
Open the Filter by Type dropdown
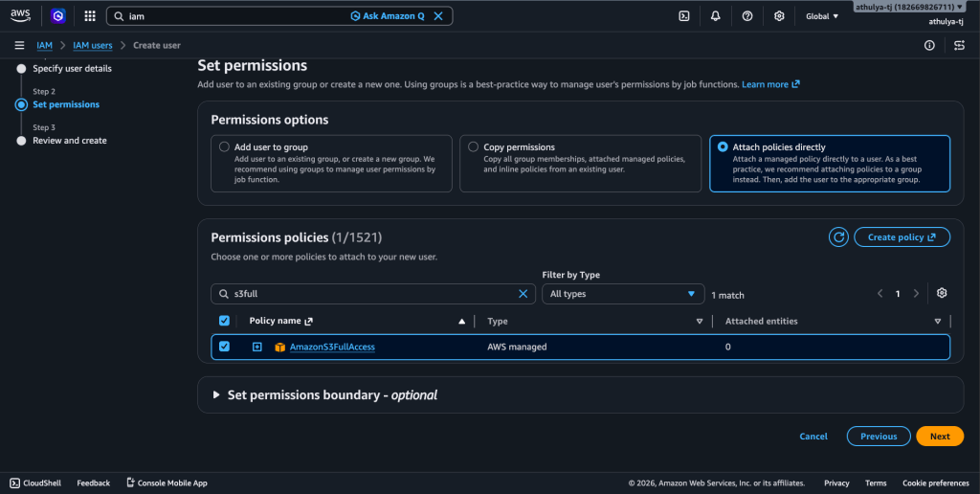point(623,294)
